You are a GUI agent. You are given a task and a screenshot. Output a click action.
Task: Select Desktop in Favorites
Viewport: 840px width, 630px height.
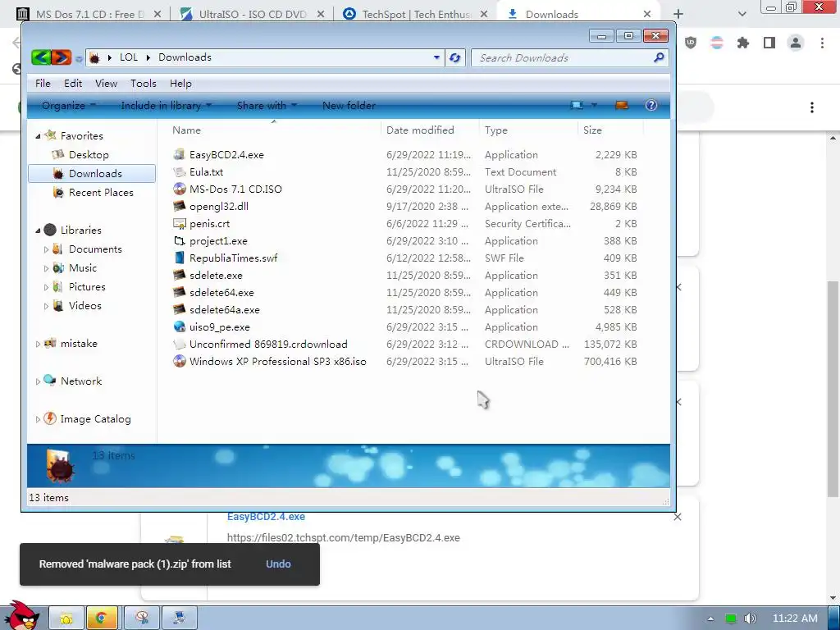tap(89, 154)
